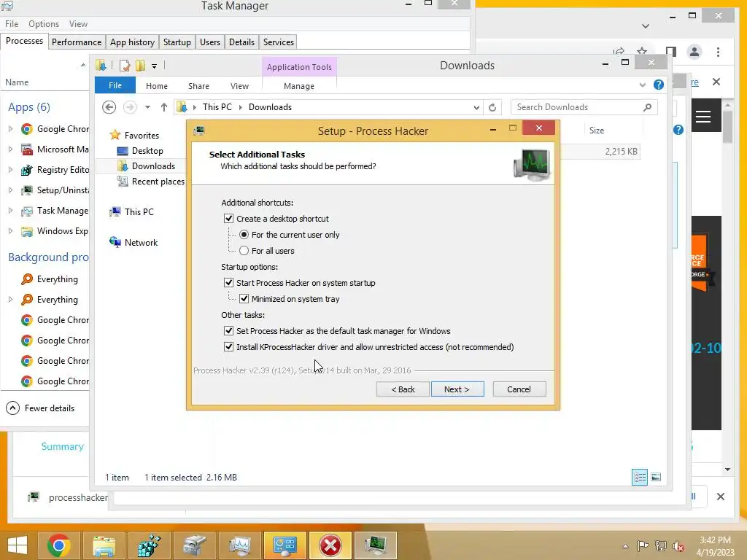Viewport: 747px width, 560px height.
Task: Open recent locations dropdown in Explorer
Action: [147, 107]
